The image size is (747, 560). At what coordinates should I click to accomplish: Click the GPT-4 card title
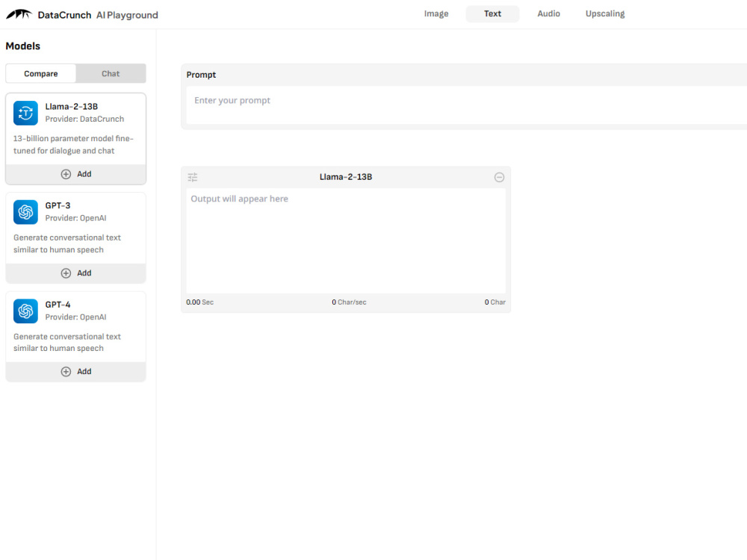pos(58,305)
